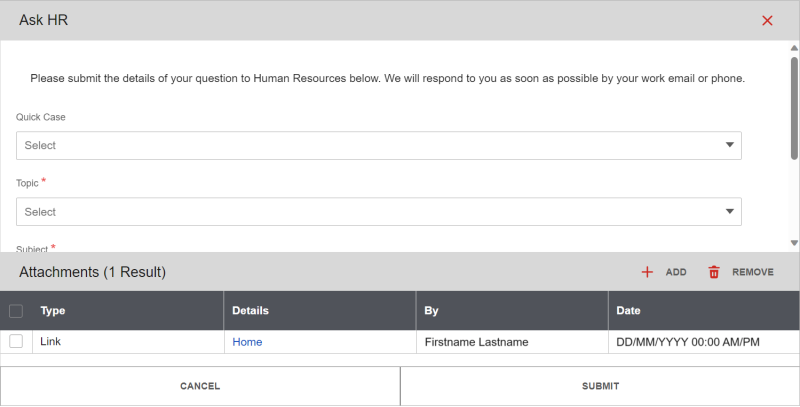Submit the Ask HR form

pyautogui.click(x=600, y=386)
